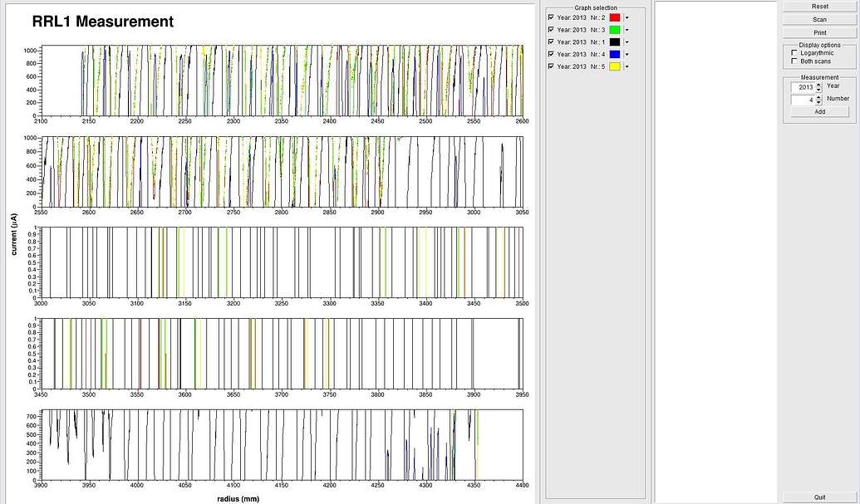Click the 'radius (mm)' axis label
860x504 pixels.
[238, 499]
